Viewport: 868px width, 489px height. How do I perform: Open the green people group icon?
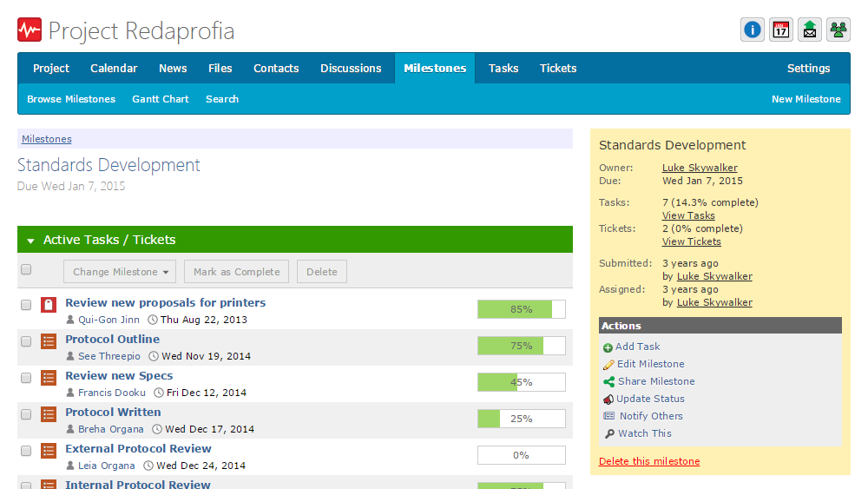838,30
